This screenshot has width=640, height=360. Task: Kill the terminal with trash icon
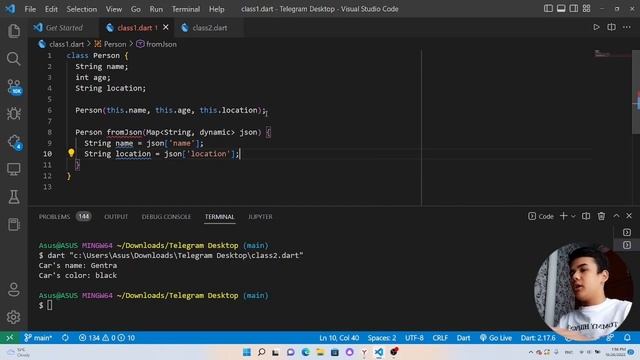point(601,216)
